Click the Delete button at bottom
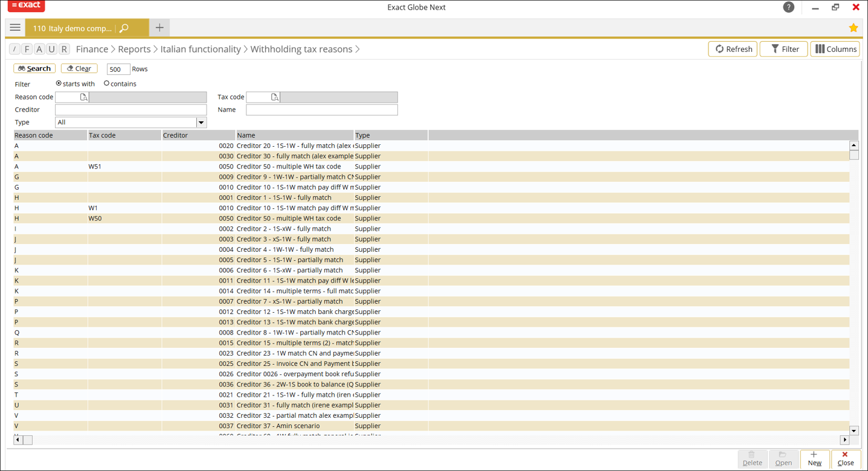868x471 pixels. point(752,459)
